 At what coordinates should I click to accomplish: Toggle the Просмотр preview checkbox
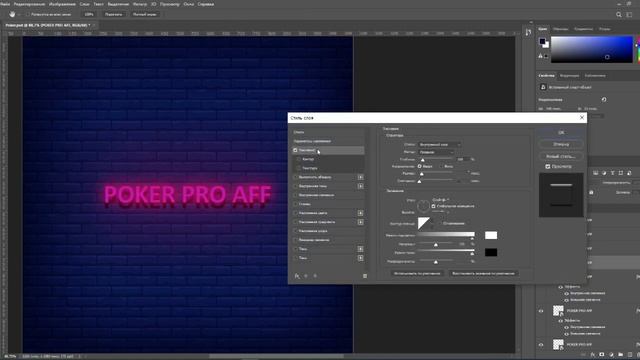click(x=548, y=167)
